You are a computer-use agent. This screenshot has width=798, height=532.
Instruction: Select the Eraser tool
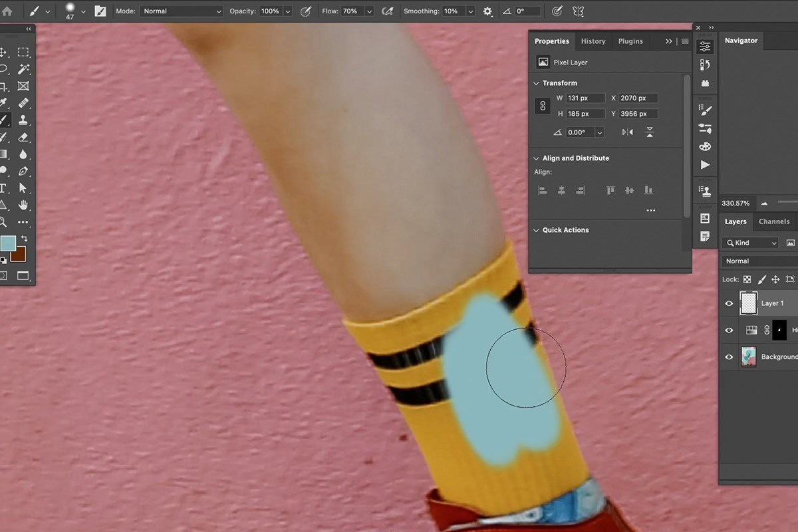[x=23, y=137]
